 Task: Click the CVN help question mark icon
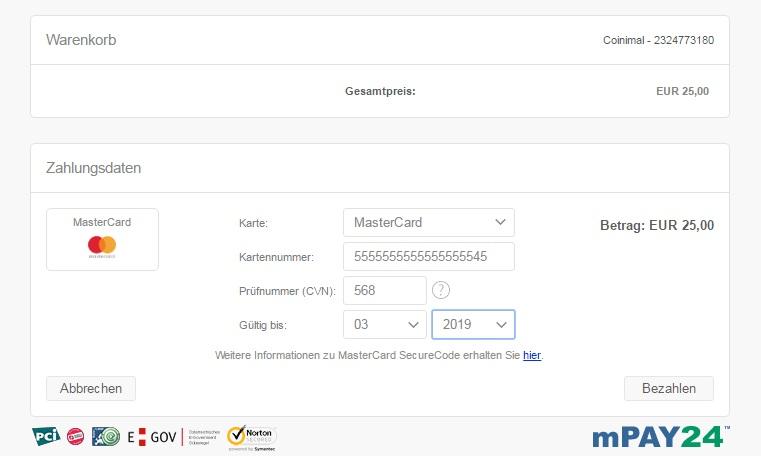point(441,290)
